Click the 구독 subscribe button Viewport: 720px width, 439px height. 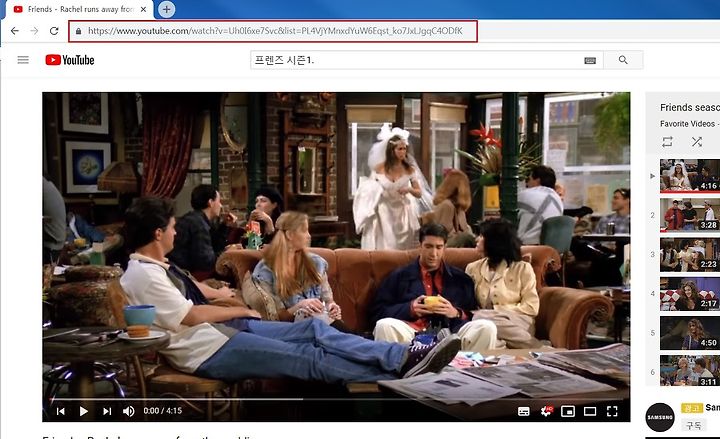(693, 425)
